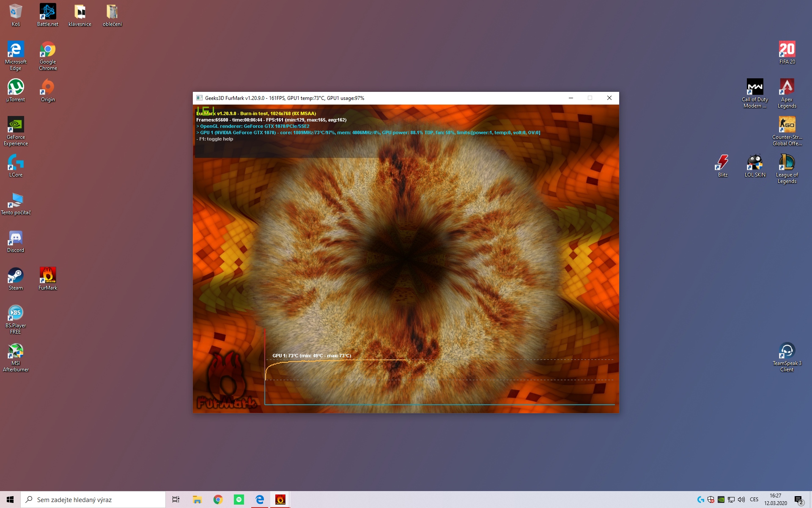Click the Windows Start button
Viewport: 812px width, 508px height.
tap(10, 500)
